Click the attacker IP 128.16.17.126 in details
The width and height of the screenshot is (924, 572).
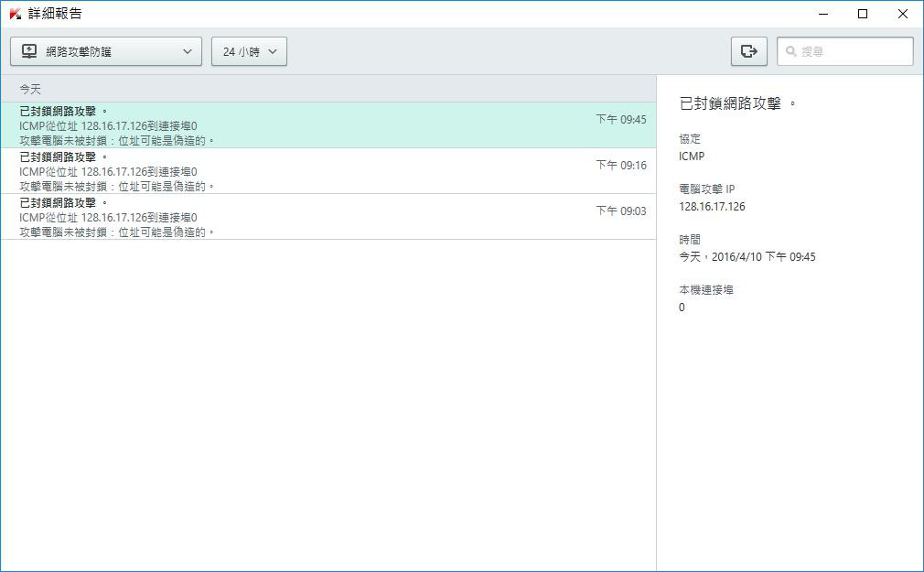[x=712, y=207]
